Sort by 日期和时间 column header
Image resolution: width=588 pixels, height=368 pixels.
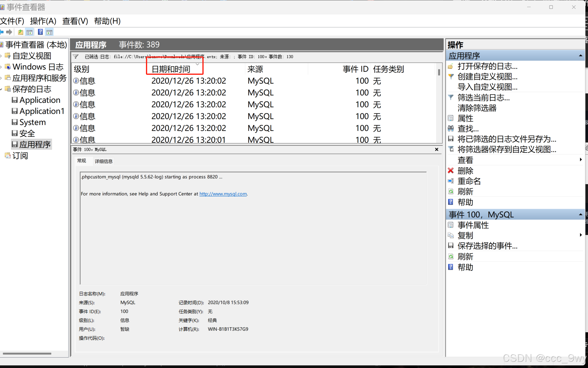[171, 69]
